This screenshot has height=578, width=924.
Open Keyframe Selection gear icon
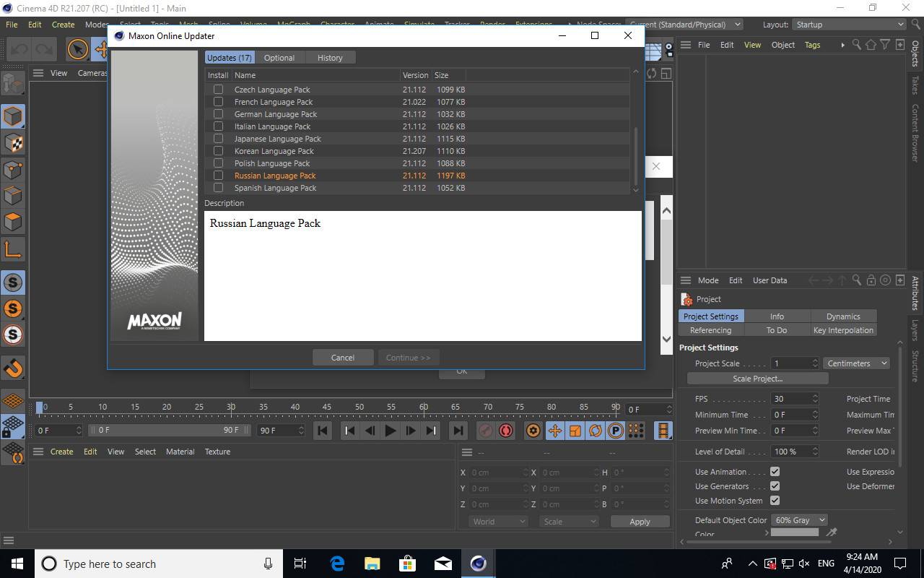coord(533,431)
